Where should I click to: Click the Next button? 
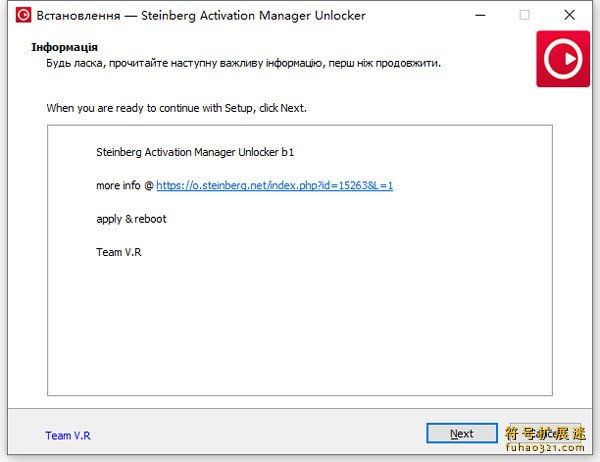click(x=462, y=433)
